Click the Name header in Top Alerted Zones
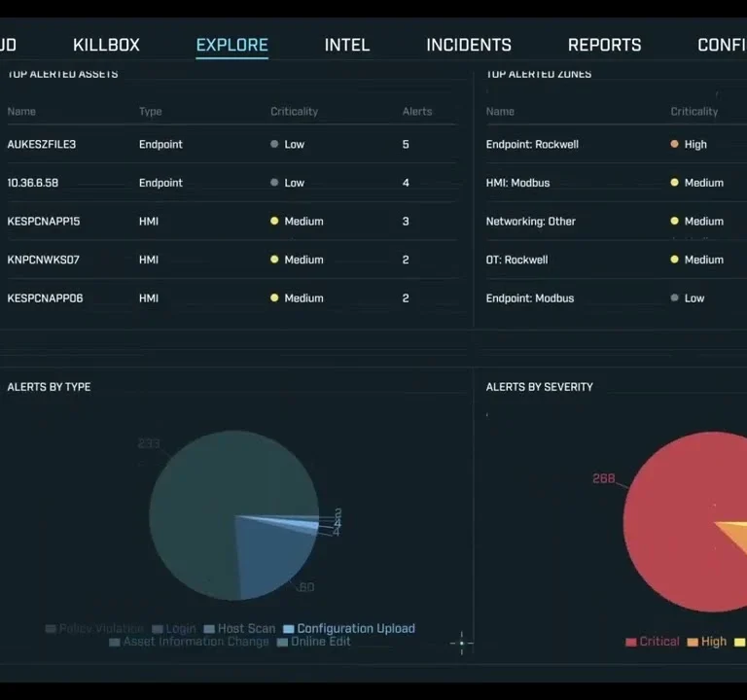 coord(500,112)
